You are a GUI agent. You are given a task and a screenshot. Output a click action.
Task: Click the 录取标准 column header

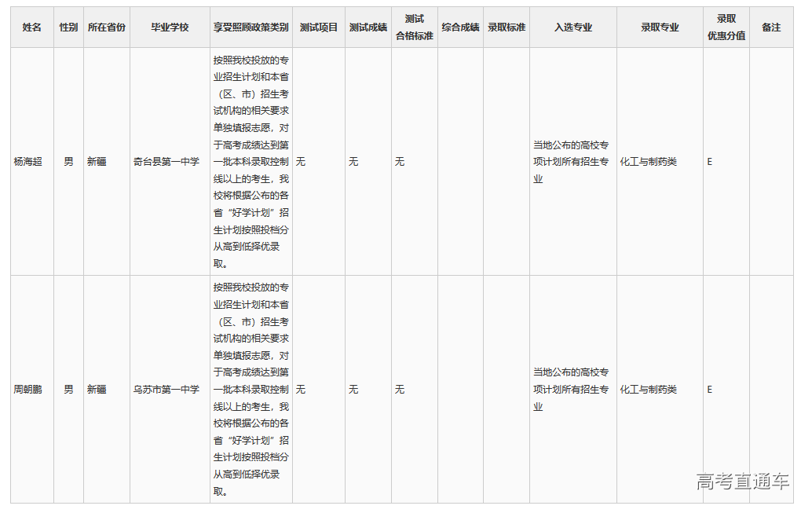click(507, 26)
